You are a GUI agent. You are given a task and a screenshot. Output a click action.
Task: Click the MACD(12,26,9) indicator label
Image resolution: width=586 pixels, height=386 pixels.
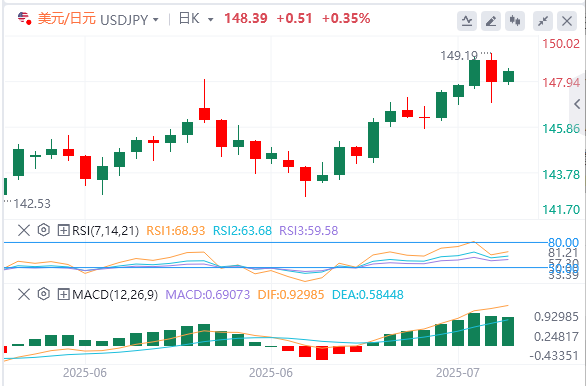point(115,295)
